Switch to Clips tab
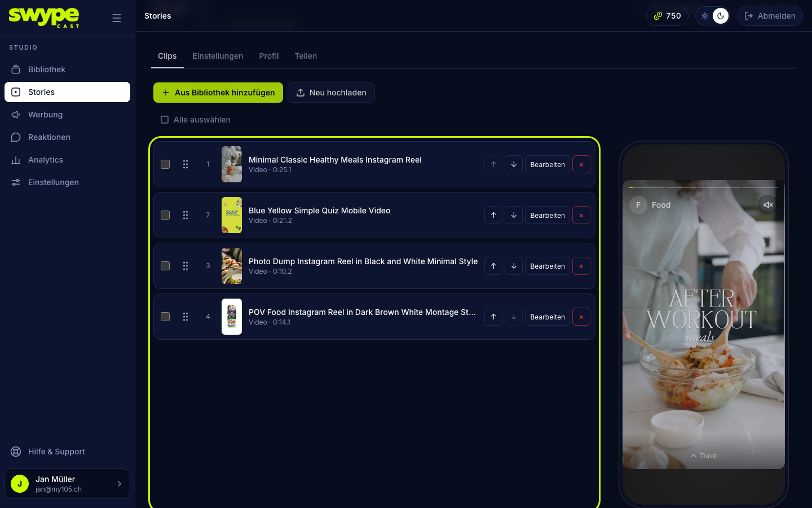This screenshot has height=508, width=812. click(x=167, y=56)
